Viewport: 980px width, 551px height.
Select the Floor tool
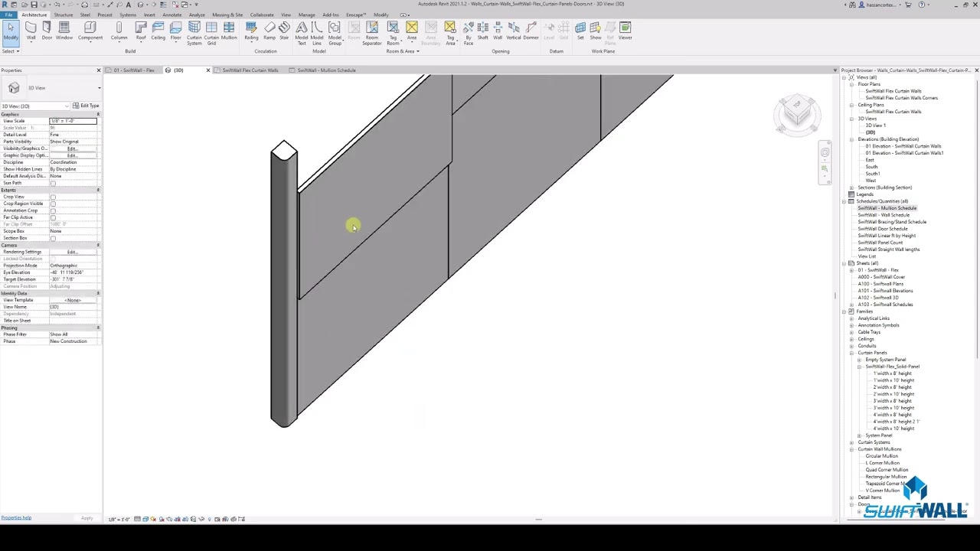click(175, 31)
